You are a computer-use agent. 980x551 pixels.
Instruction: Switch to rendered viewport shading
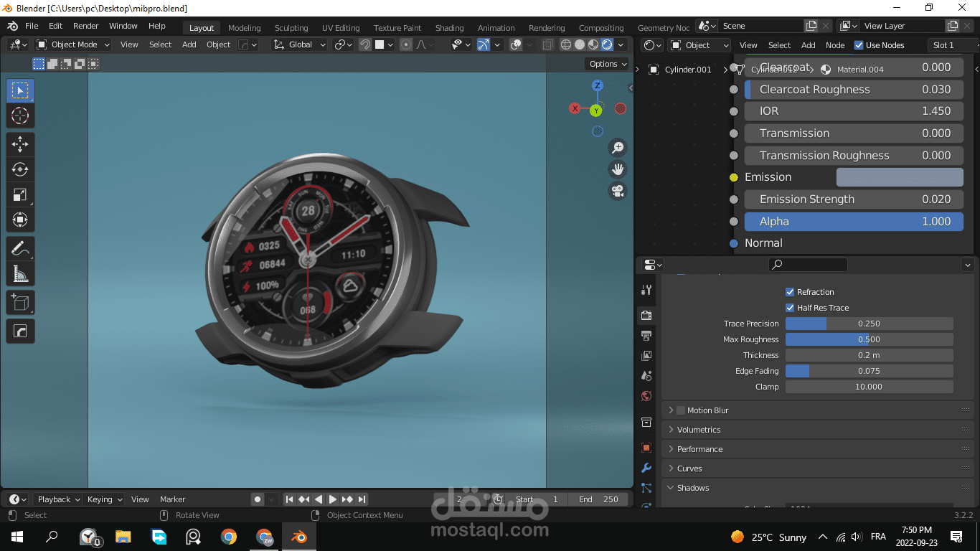[607, 44]
